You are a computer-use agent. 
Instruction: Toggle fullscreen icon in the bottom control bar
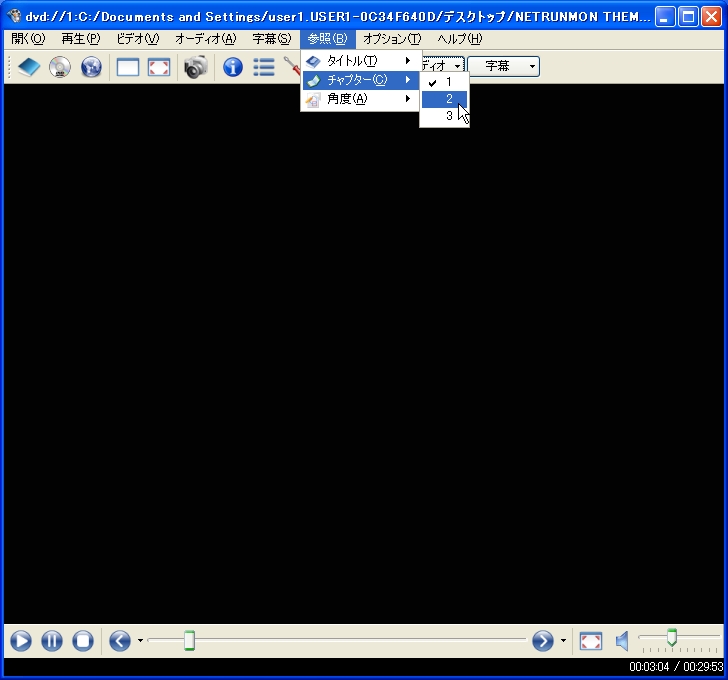point(591,641)
